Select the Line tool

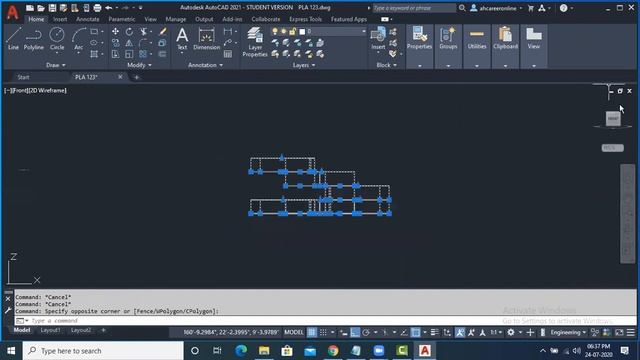pyautogui.click(x=13, y=39)
